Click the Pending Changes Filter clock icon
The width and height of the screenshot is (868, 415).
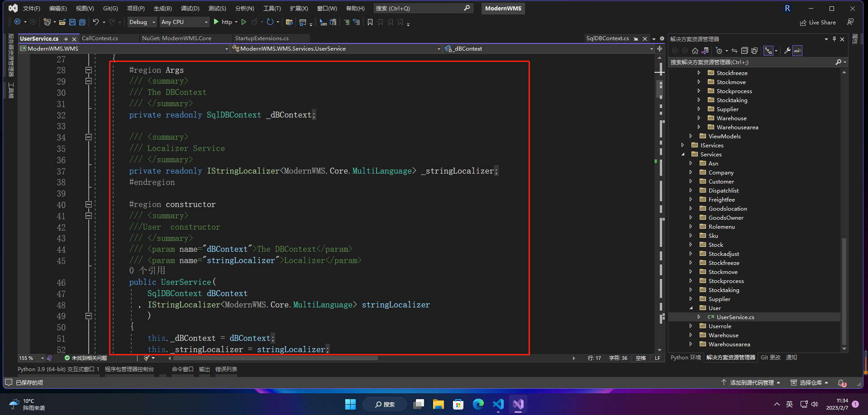pyautogui.click(x=719, y=51)
